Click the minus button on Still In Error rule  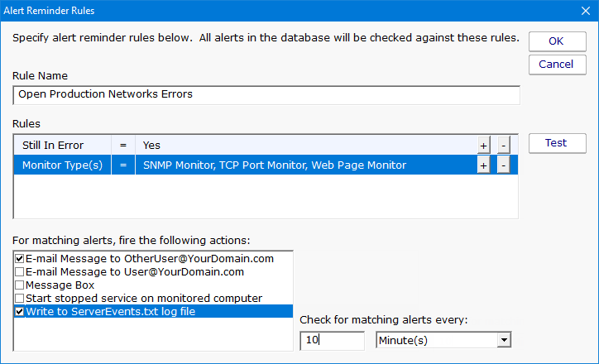point(502,146)
